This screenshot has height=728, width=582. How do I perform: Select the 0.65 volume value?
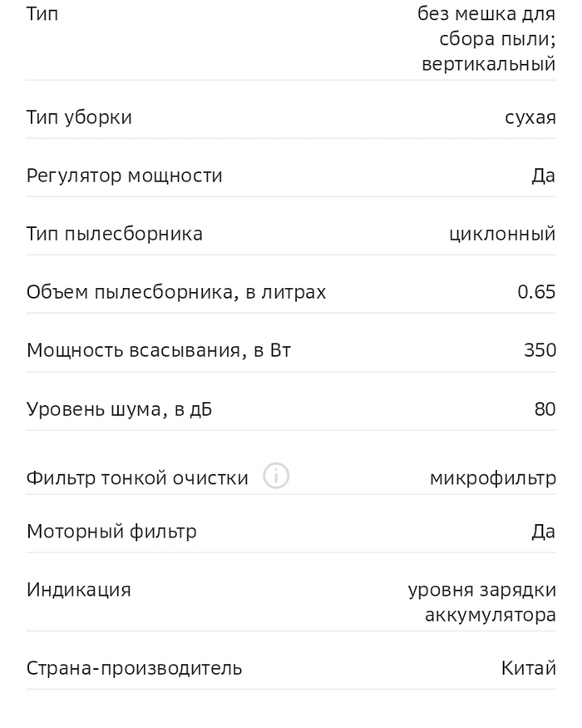click(536, 292)
